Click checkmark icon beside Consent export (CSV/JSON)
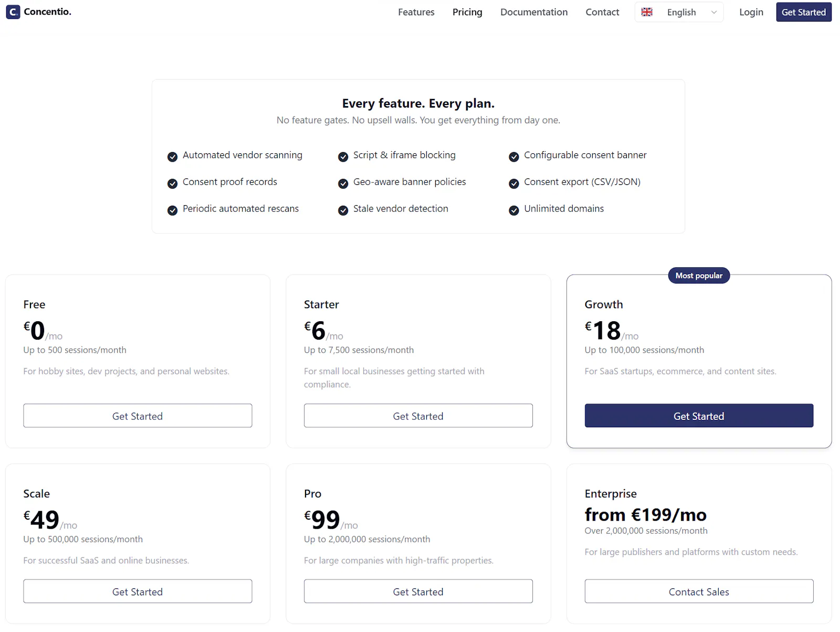 pyautogui.click(x=513, y=183)
